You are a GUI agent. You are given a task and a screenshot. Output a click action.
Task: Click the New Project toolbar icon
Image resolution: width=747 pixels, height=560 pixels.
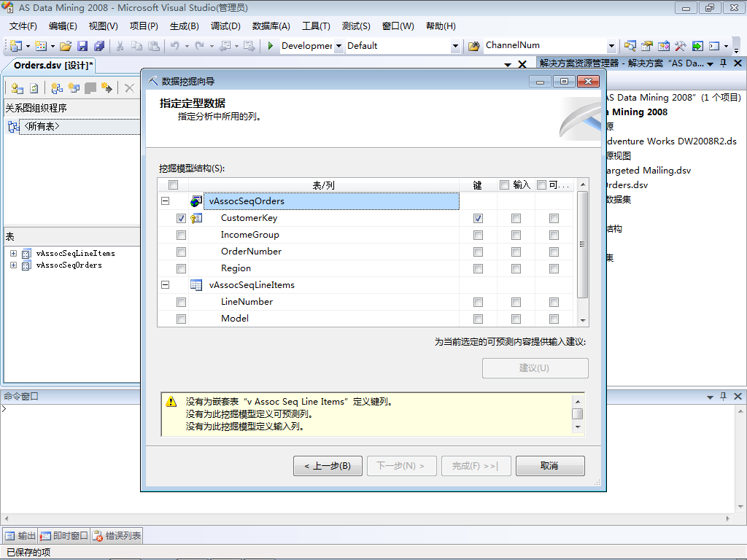[x=16, y=46]
